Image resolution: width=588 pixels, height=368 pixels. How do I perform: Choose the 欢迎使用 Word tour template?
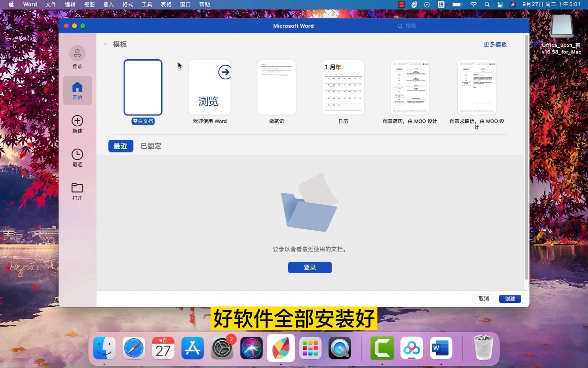tap(210, 88)
